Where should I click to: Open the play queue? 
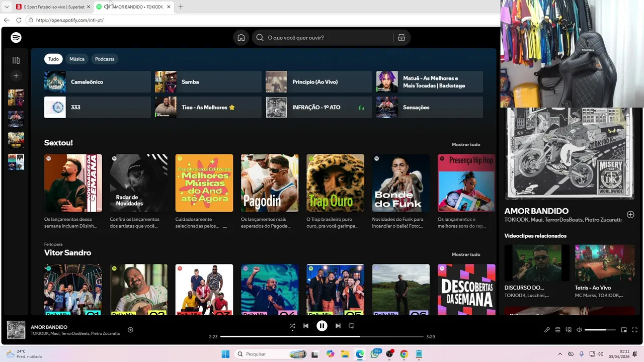click(x=557, y=330)
